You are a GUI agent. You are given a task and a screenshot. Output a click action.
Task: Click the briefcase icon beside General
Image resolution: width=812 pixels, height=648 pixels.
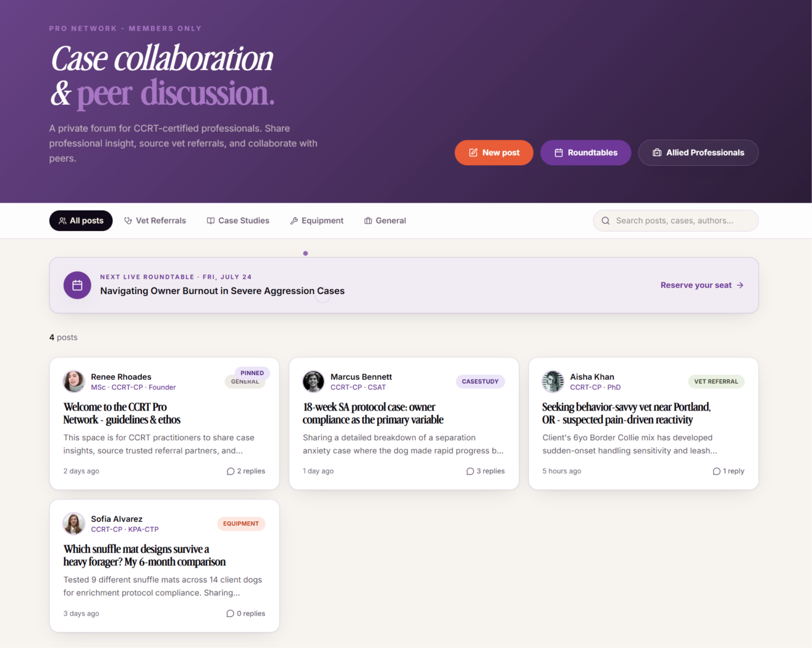click(x=368, y=220)
